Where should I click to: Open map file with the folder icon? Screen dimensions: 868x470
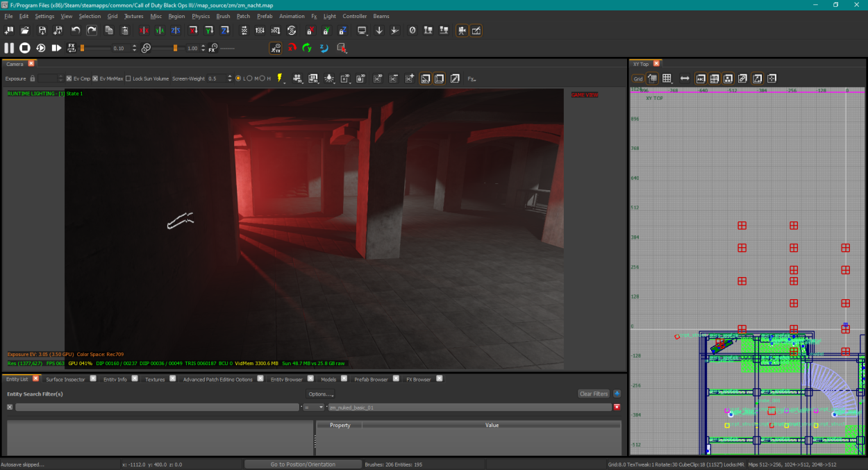click(x=25, y=31)
